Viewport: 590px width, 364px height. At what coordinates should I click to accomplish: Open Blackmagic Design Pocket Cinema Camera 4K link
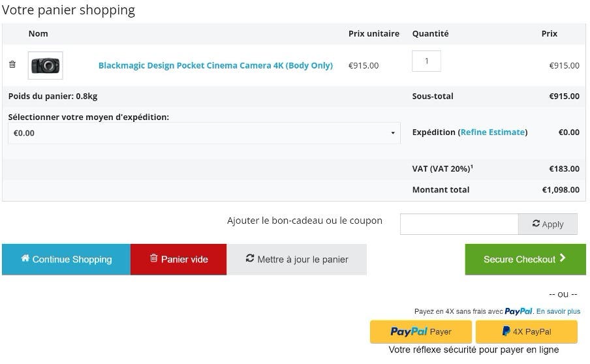tap(215, 65)
